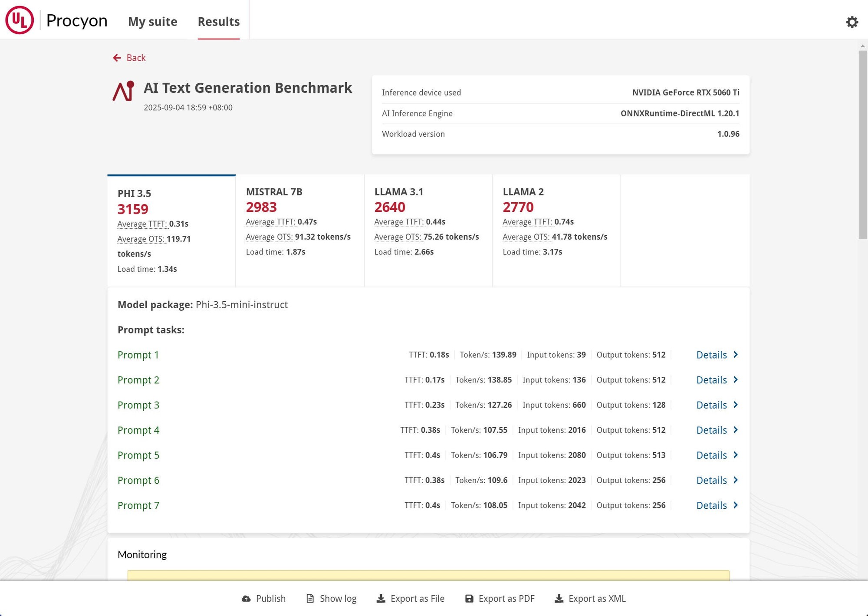Open the Prompt 3 link
The height and width of the screenshot is (616, 868).
138,405
